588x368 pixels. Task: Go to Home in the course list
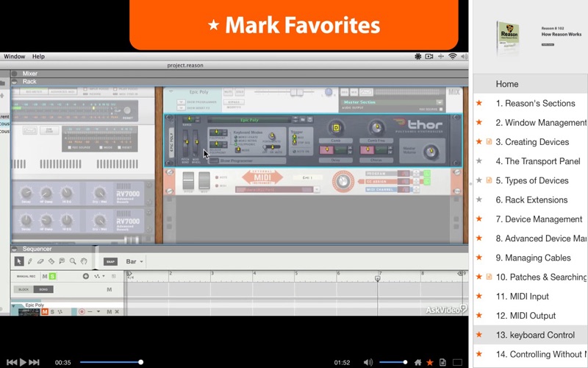point(531,84)
